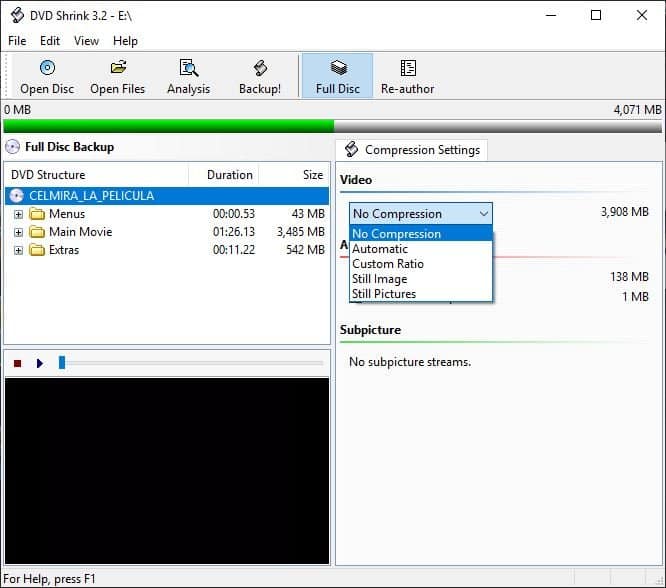Screen dimensions: 666x588
Task: Click 'For Help, press F1' status text
Action: (x=49, y=579)
